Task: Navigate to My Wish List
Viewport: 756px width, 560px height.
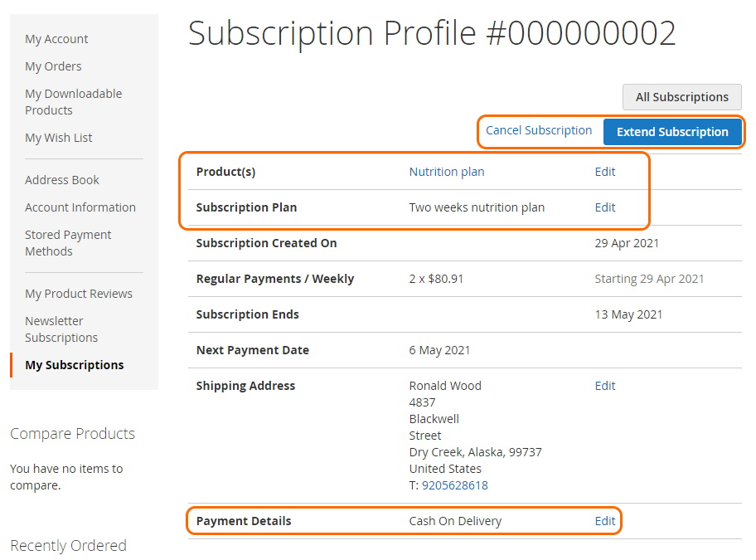Action: point(58,138)
